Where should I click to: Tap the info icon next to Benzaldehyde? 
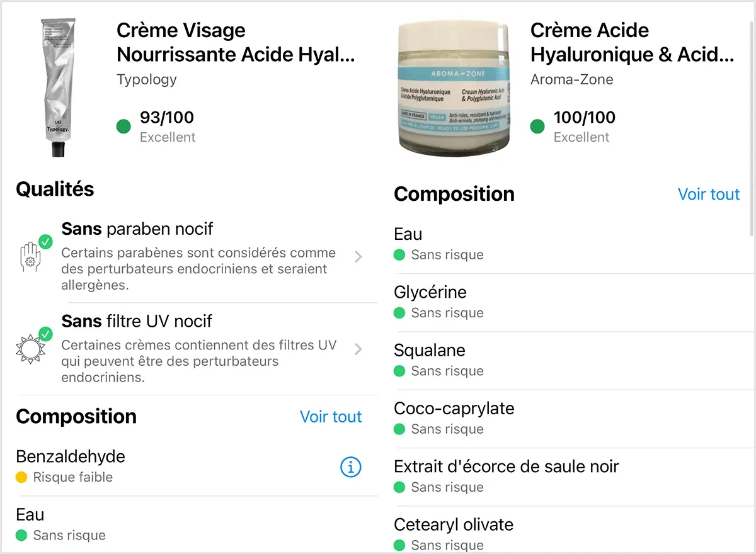tap(350, 467)
